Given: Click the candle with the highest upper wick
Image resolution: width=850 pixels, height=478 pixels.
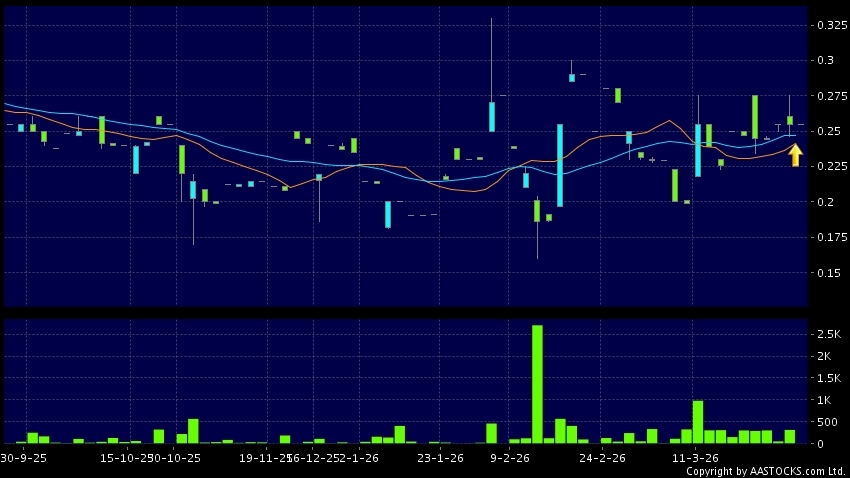Looking at the screenshot, I should tap(491, 116).
